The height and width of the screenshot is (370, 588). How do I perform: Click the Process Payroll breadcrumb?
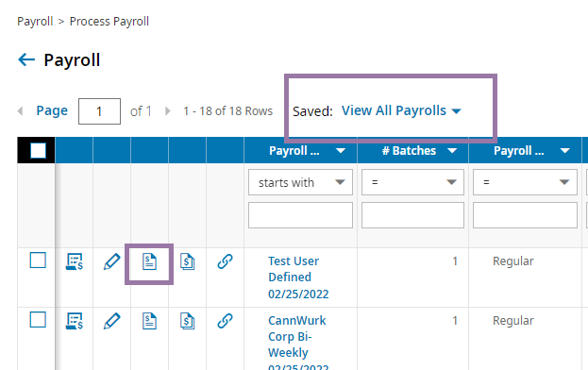(109, 22)
